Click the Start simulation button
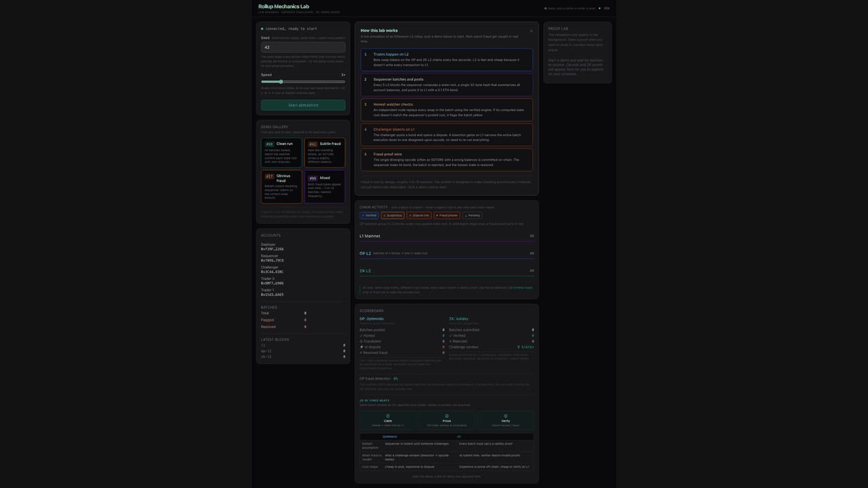This screenshot has height=488, width=868. (x=303, y=105)
